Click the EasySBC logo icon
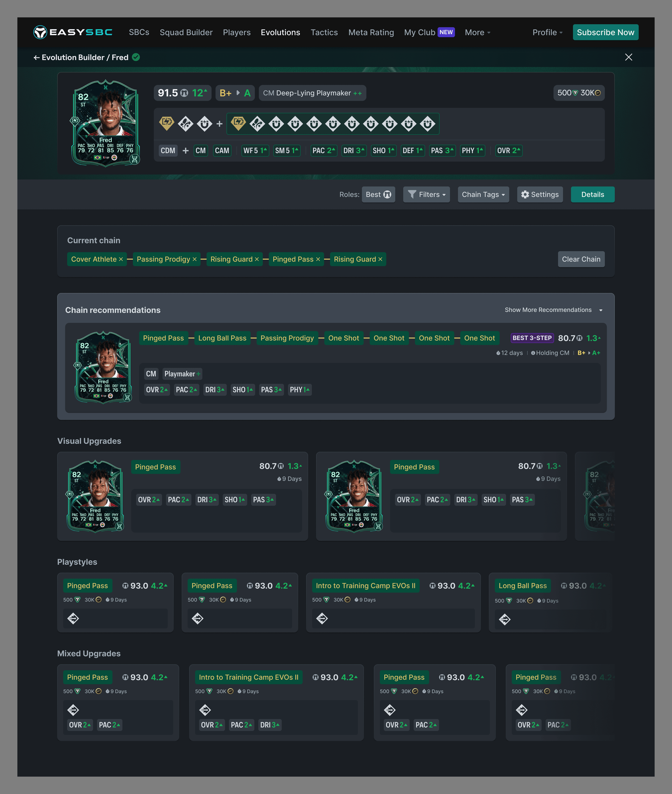 coord(40,32)
